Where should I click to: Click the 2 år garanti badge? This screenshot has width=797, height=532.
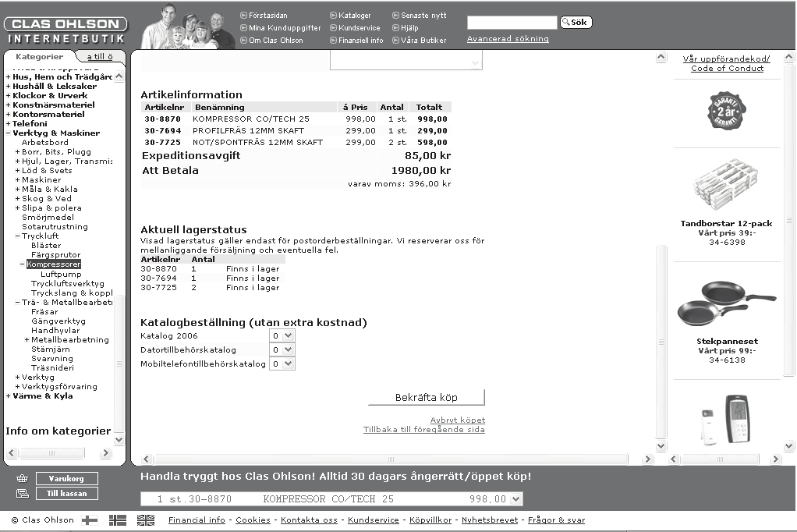coord(726,110)
